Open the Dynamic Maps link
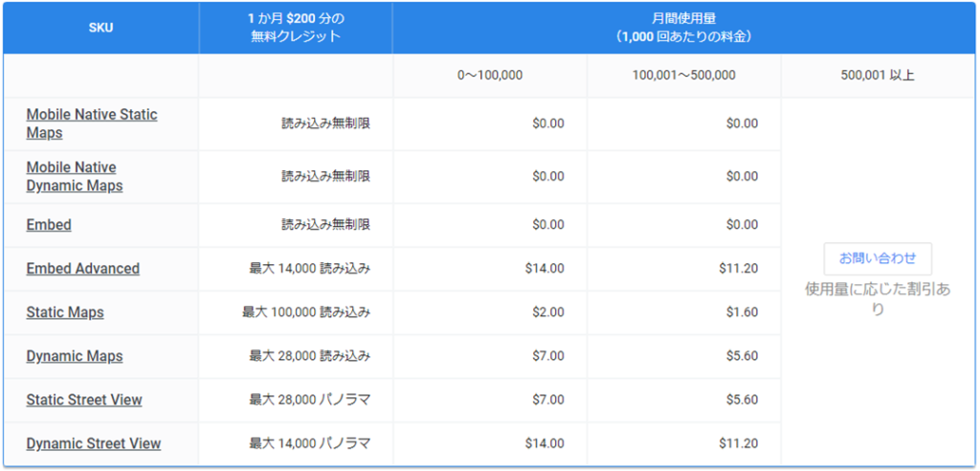This screenshot has width=980, height=471. (75, 356)
